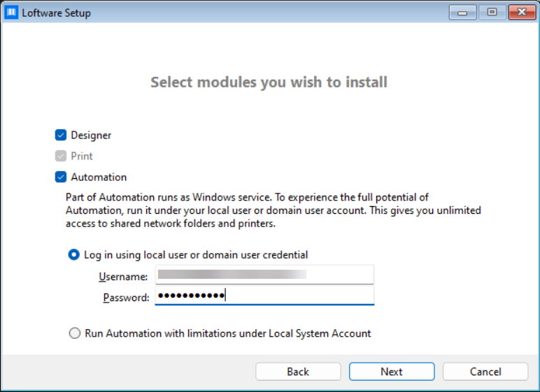Screen dimensions: 540x392
Task: Uncheck the Automation module checkbox
Action: 61,177
